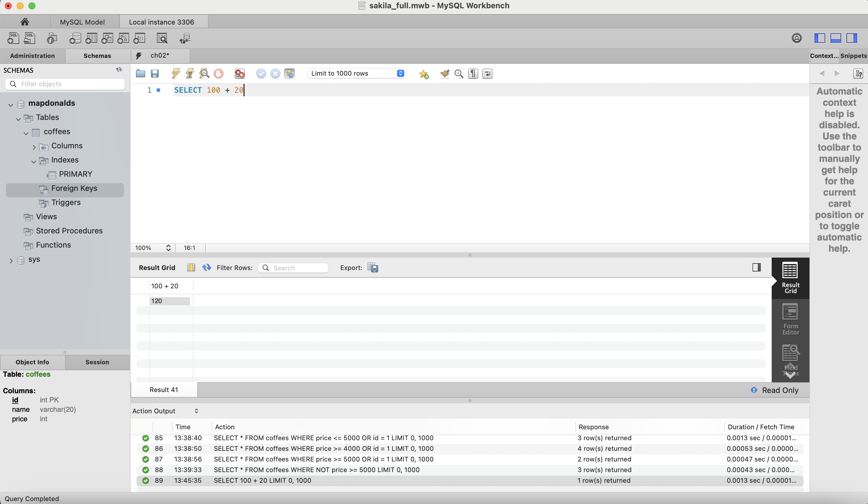Click the create new schema icon
This screenshot has height=504, width=868.
[x=75, y=38]
